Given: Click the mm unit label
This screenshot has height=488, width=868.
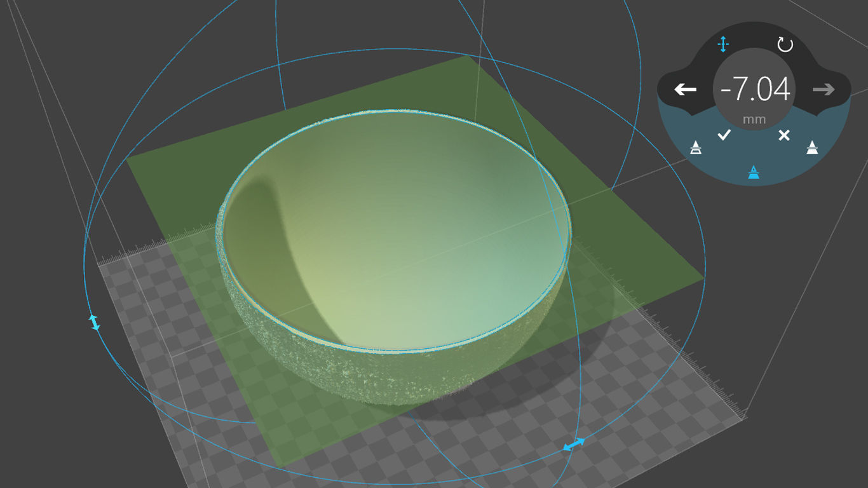Looking at the screenshot, I should (754, 119).
